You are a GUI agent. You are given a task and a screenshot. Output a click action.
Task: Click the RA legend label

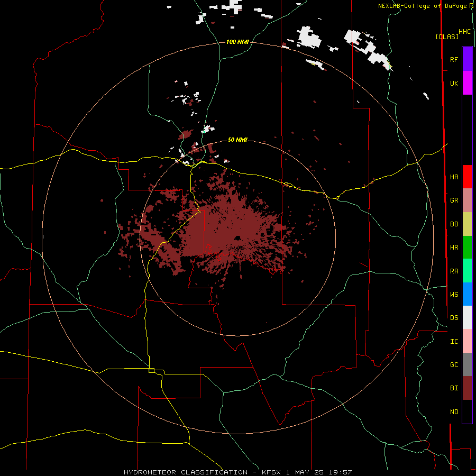[x=454, y=271]
